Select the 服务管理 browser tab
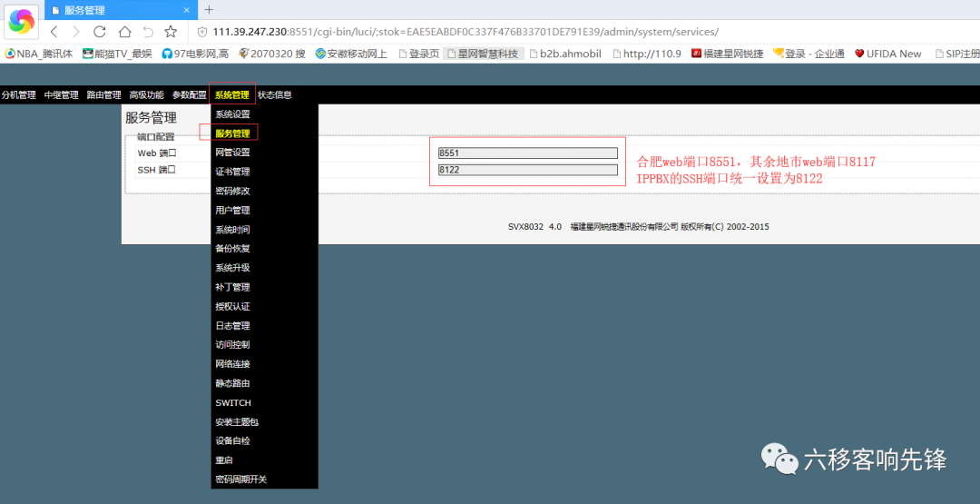980x504 pixels. click(120, 10)
